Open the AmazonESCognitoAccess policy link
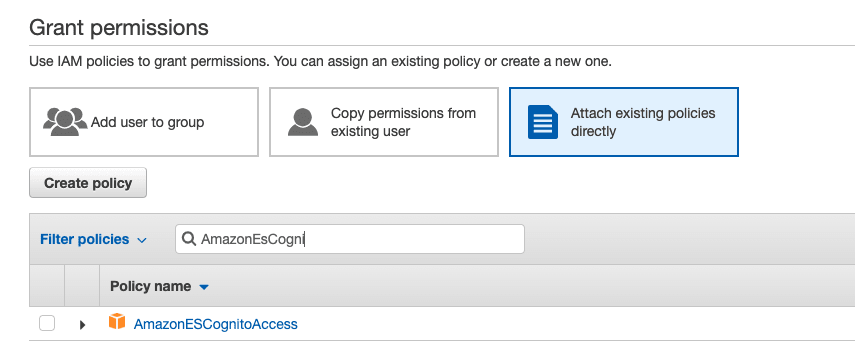 [215, 324]
